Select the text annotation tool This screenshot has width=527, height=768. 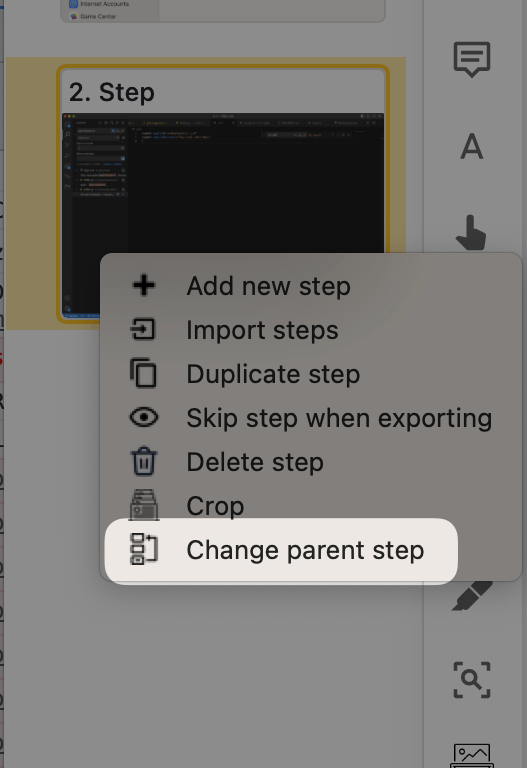(x=472, y=146)
